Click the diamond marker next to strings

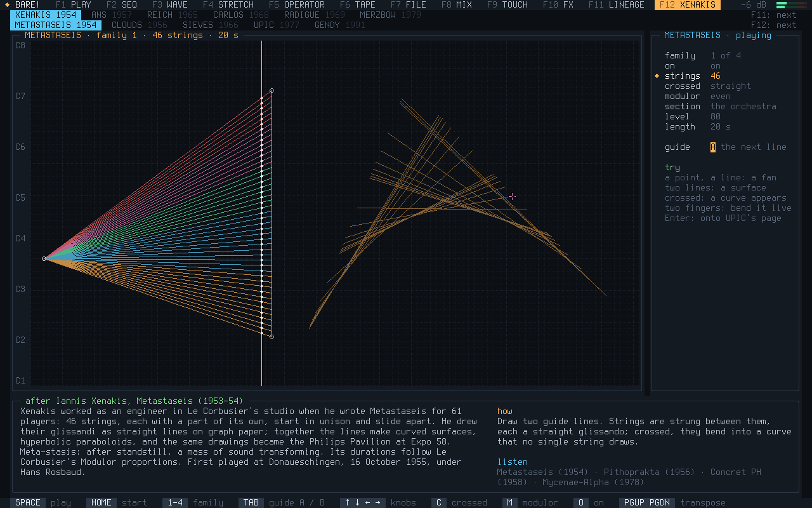[x=657, y=76]
